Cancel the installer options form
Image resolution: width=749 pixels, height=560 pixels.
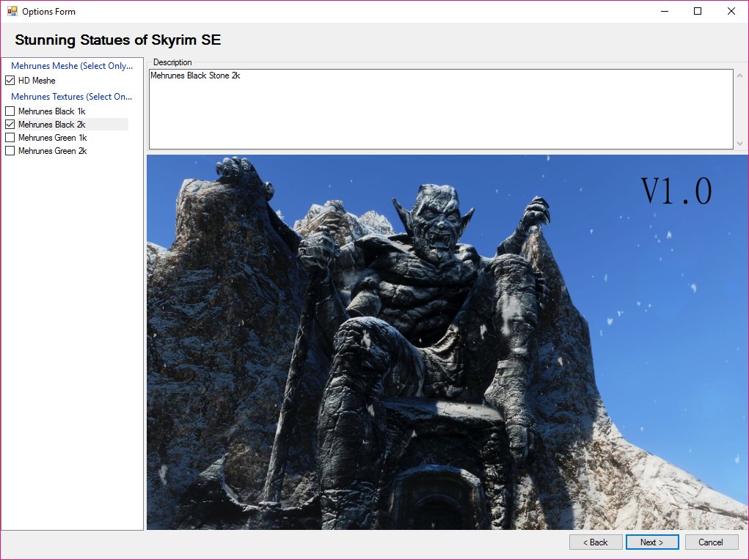tap(712, 542)
